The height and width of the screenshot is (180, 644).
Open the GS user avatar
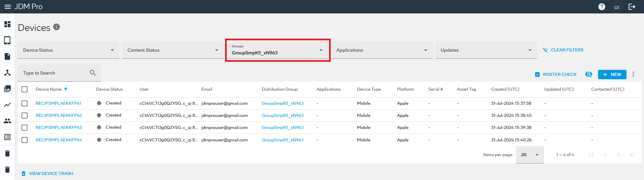coord(617,7)
